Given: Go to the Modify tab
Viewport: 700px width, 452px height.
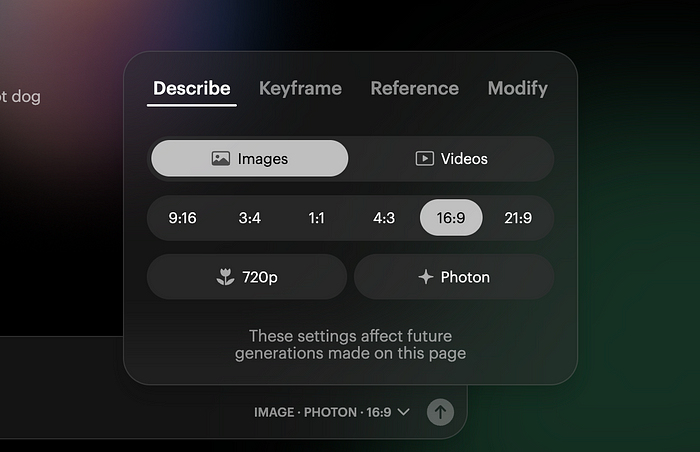Looking at the screenshot, I should pyautogui.click(x=518, y=88).
